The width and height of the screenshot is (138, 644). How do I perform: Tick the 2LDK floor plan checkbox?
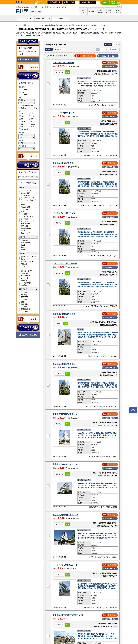(x=20, y=122)
